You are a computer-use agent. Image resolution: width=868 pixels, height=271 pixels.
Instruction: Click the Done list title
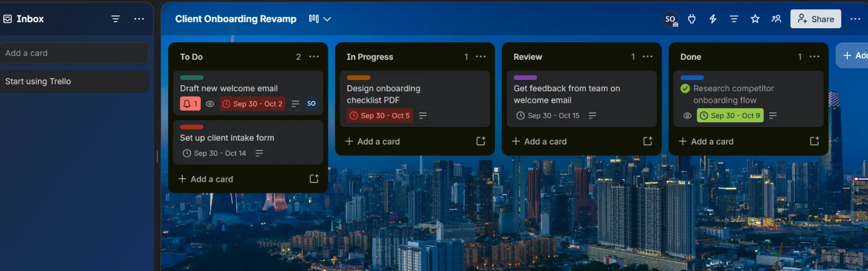[691, 57]
